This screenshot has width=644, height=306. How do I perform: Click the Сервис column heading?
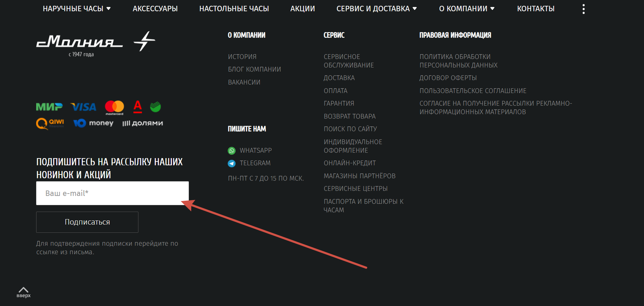pos(334,35)
